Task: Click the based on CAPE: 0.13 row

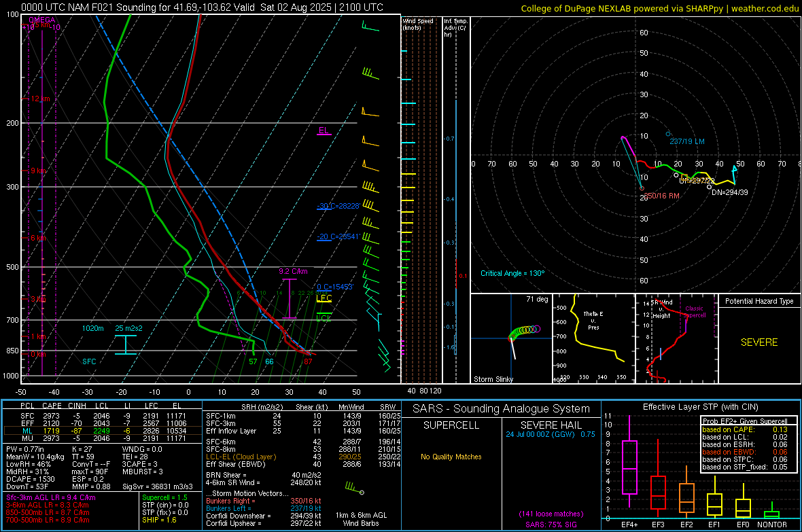Action: coord(745,429)
